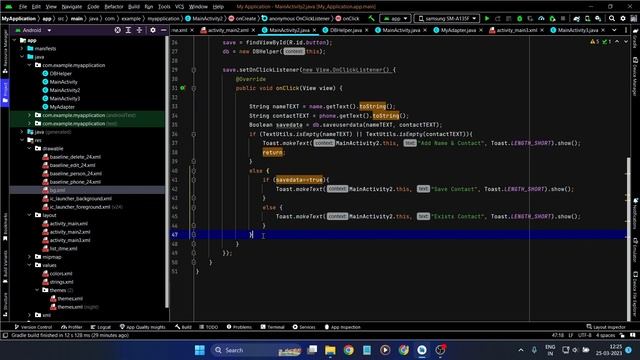Switch to the MyAdapter.java tab
The height and width of the screenshot is (360, 640).
pyautogui.click(x=458, y=30)
